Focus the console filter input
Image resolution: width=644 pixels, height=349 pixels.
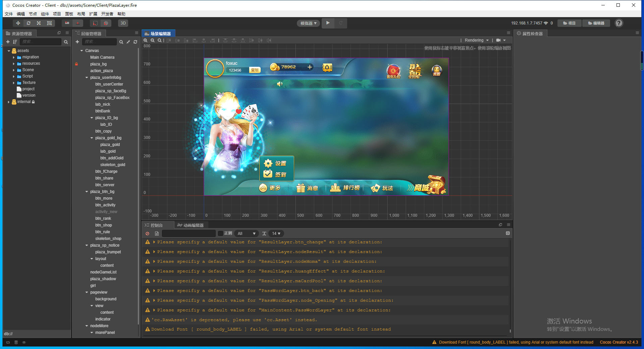(189, 234)
